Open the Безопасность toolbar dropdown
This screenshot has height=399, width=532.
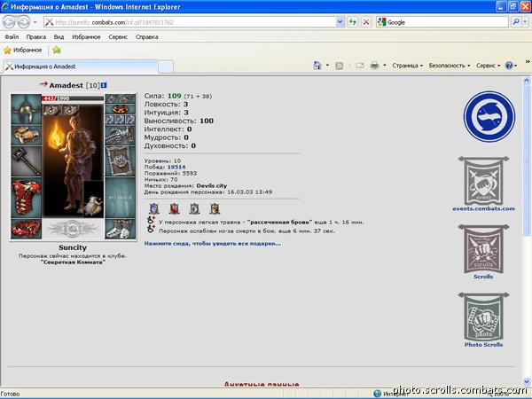point(450,66)
